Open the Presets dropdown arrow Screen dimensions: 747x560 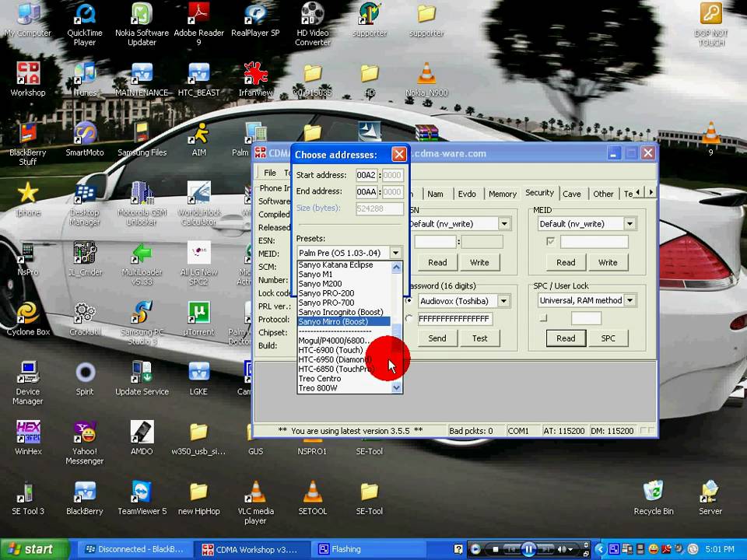tap(395, 253)
